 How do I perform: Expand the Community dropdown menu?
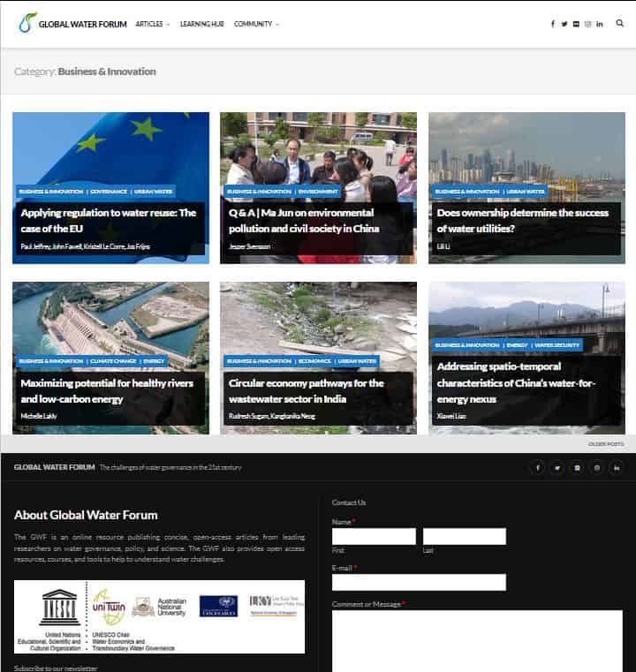pyautogui.click(x=256, y=24)
